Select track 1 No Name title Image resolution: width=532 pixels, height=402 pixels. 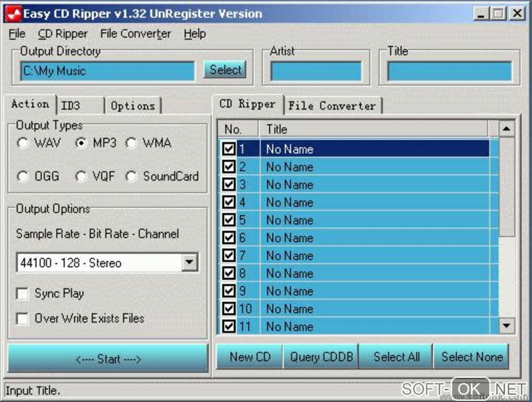(289, 149)
